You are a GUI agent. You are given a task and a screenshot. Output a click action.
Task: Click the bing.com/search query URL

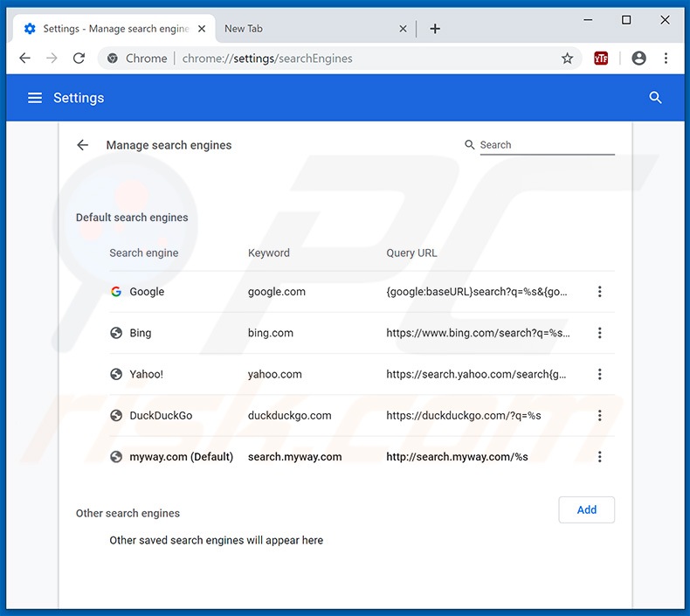(x=478, y=333)
